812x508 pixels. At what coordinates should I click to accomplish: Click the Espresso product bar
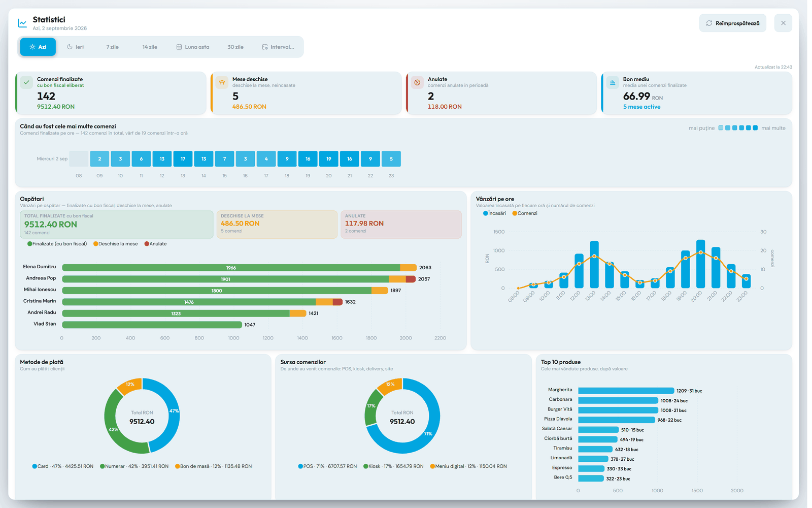pyautogui.click(x=591, y=468)
